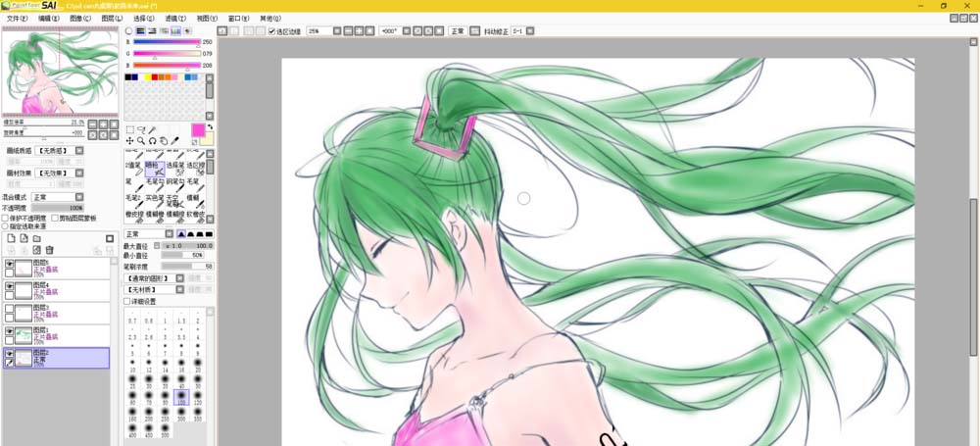Select the 选择笔 brush tool

[x=175, y=168]
